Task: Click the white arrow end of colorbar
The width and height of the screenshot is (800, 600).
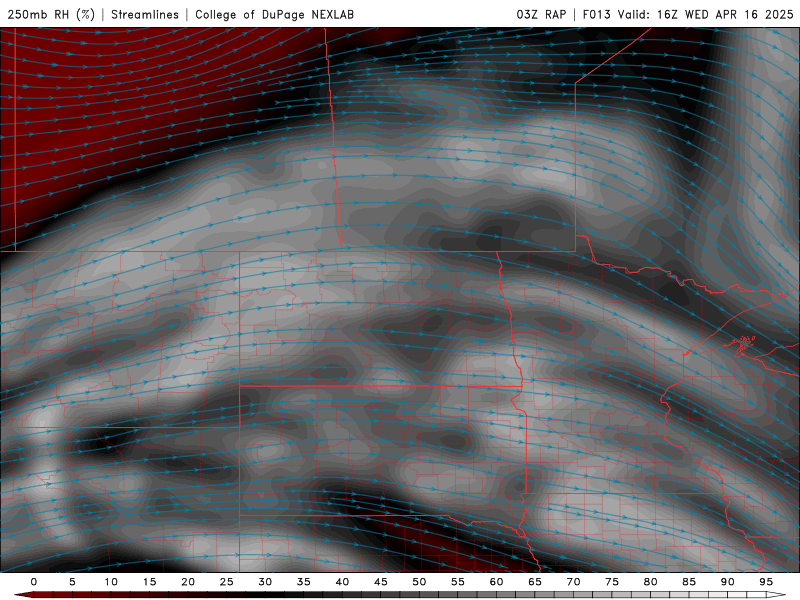Action: pos(776,595)
